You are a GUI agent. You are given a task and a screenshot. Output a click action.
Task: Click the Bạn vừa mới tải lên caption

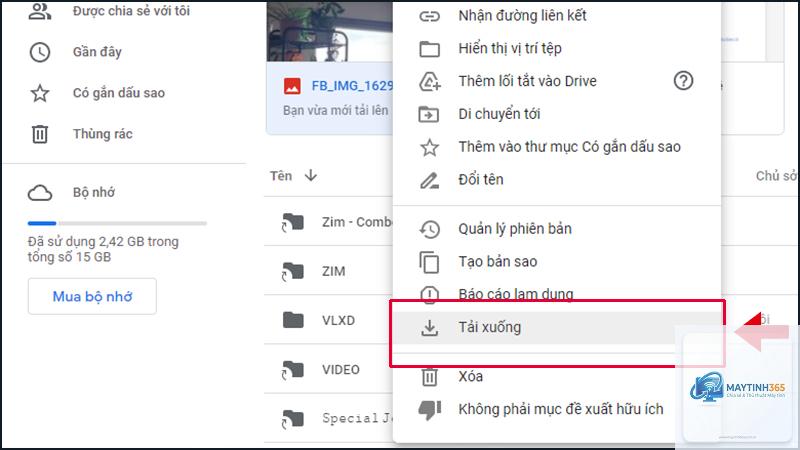coord(336,110)
